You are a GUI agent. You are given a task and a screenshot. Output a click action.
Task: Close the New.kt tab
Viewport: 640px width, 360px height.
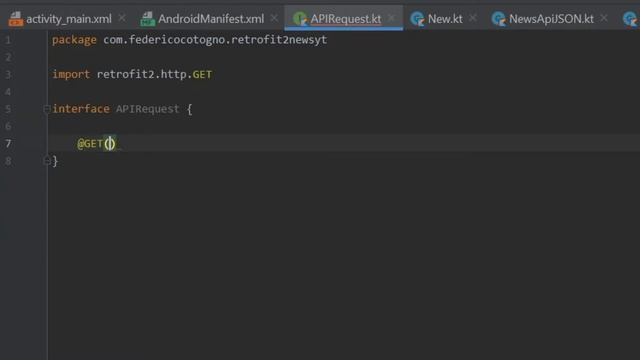[473, 18]
